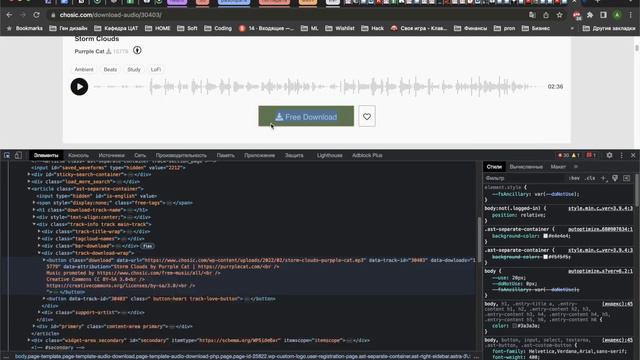The image size is (640, 360).
Task: Open the 14 - Входящие bookmark
Action: tap(267, 28)
